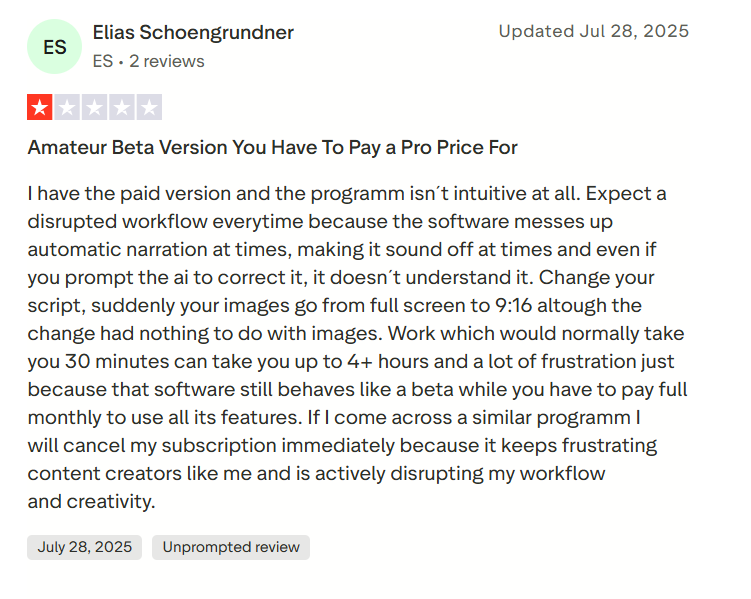This screenshot has height=599, width=751.
Task: Click the '9:16' text in review
Action: (513, 305)
